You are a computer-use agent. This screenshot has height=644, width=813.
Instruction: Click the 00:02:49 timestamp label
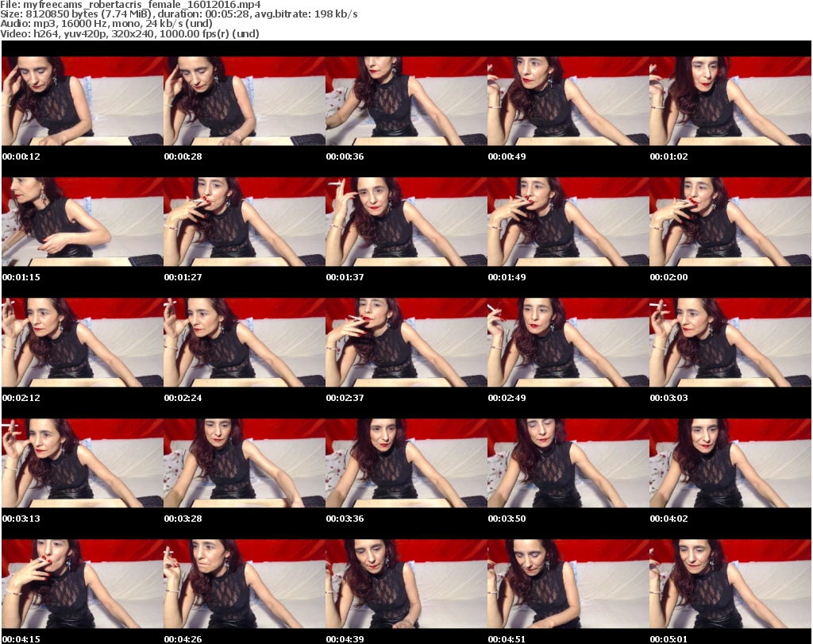click(507, 398)
